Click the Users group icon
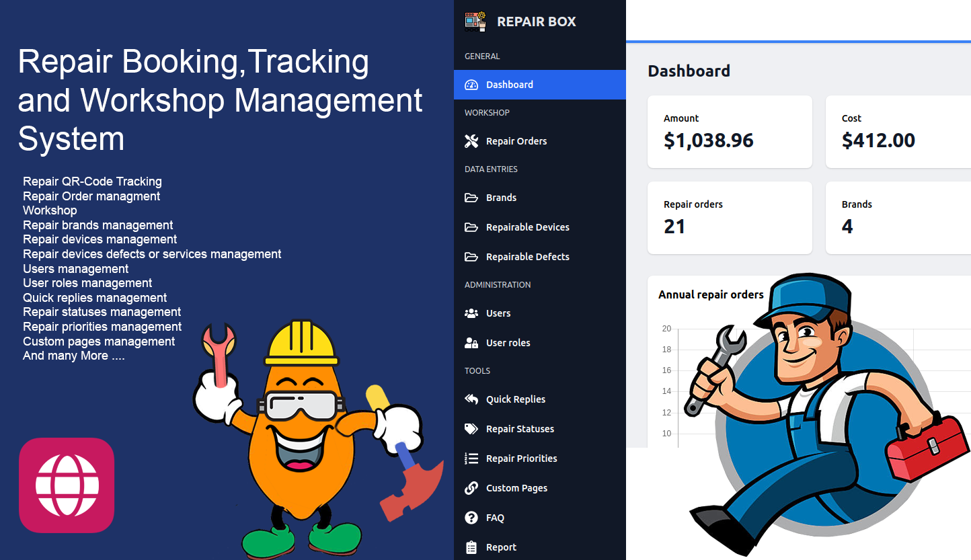This screenshot has width=971, height=560. click(x=471, y=313)
